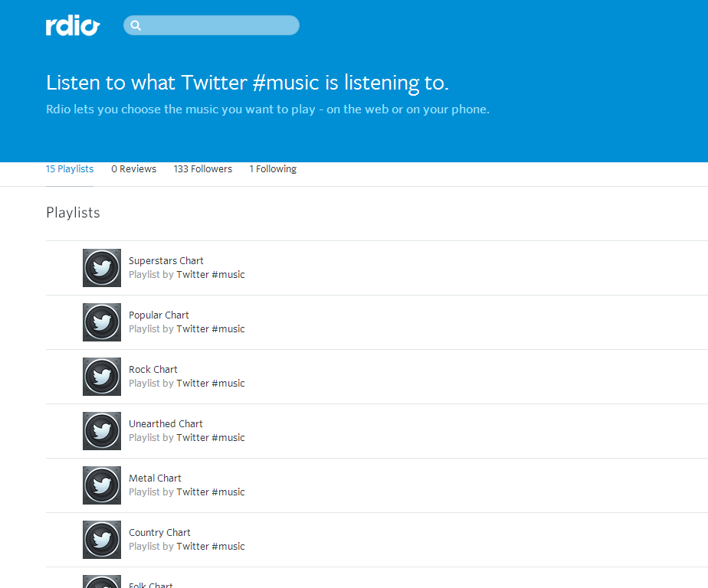708x588 pixels.
Task: Click the search magnifier icon
Action: pyautogui.click(x=136, y=25)
